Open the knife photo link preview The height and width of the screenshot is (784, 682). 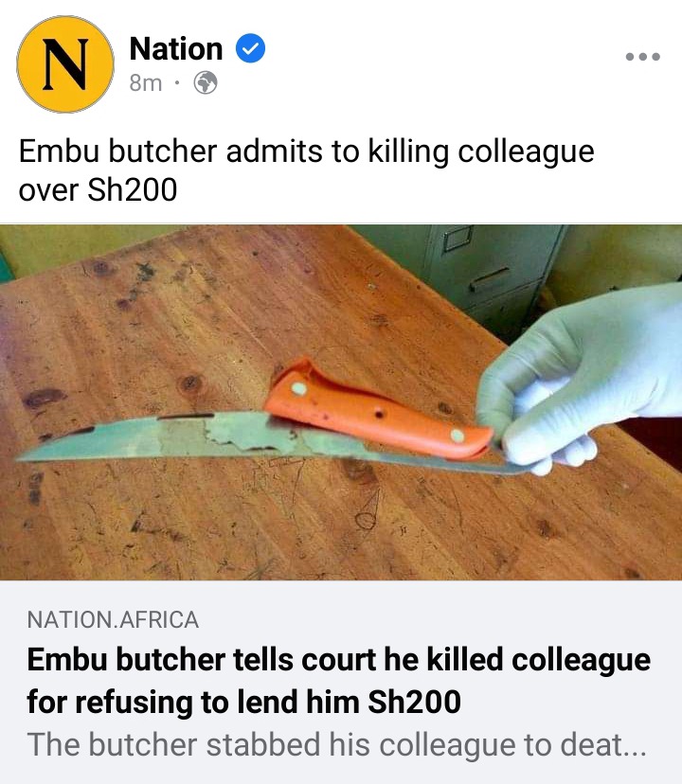(x=341, y=402)
